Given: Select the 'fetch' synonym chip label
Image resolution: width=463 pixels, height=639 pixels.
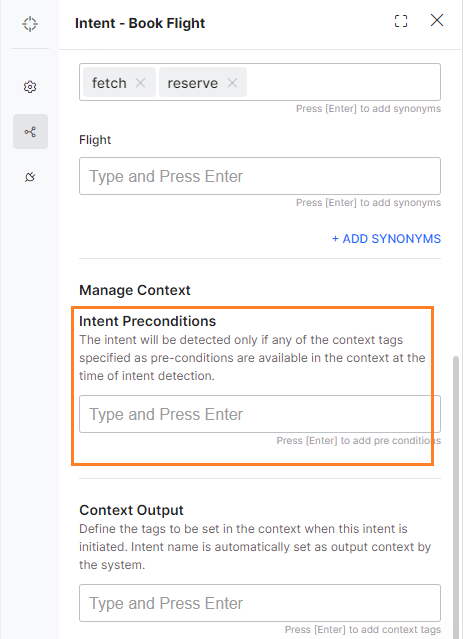Looking at the screenshot, I should 109,83.
